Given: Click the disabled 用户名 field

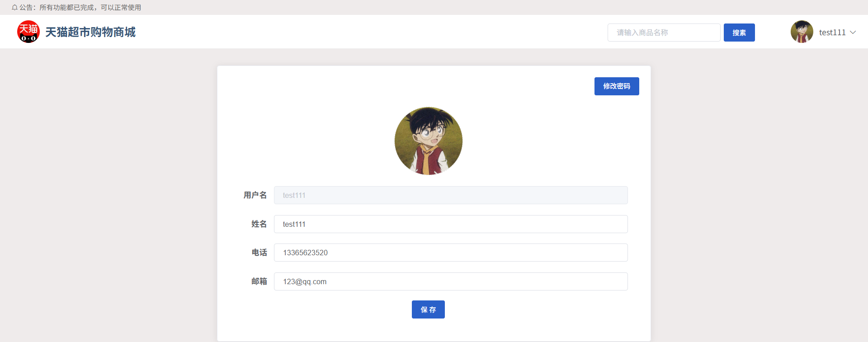Looking at the screenshot, I should coord(451,195).
